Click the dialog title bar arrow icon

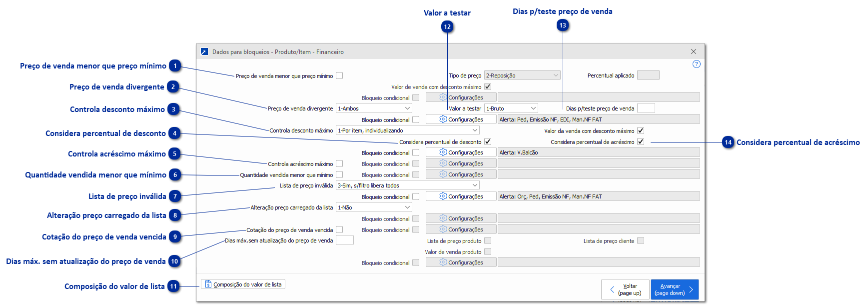[204, 51]
